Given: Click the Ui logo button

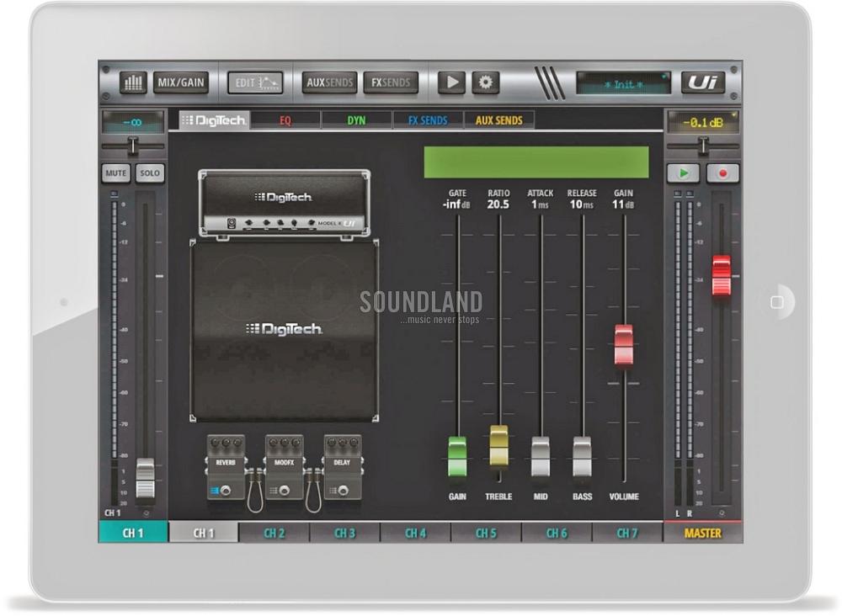Looking at the screenshot, I should click(703, 82).
